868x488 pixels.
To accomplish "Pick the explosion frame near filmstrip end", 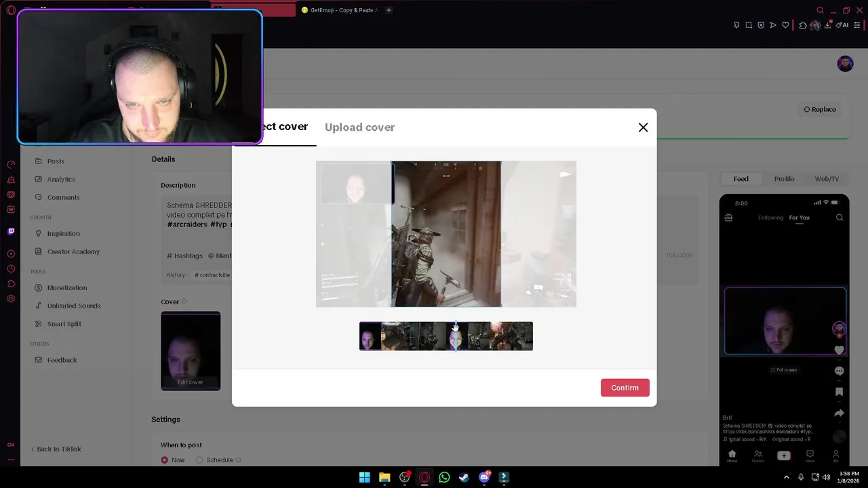I will (x=500, y=336).
